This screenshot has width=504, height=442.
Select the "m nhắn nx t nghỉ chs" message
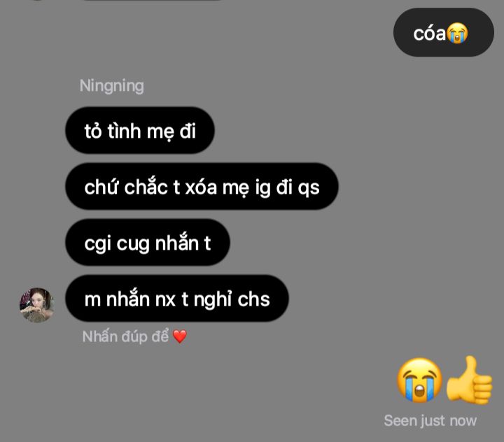(177, 299)
